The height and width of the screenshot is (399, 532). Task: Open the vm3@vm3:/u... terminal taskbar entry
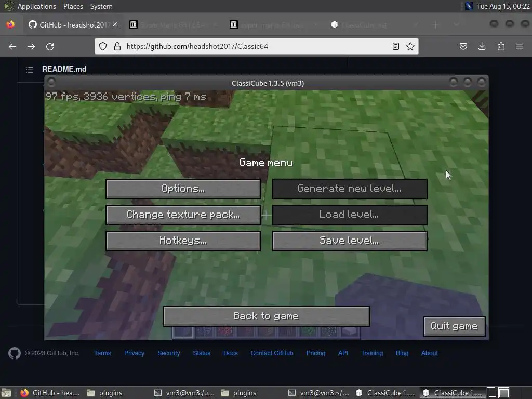coord(185,393)
